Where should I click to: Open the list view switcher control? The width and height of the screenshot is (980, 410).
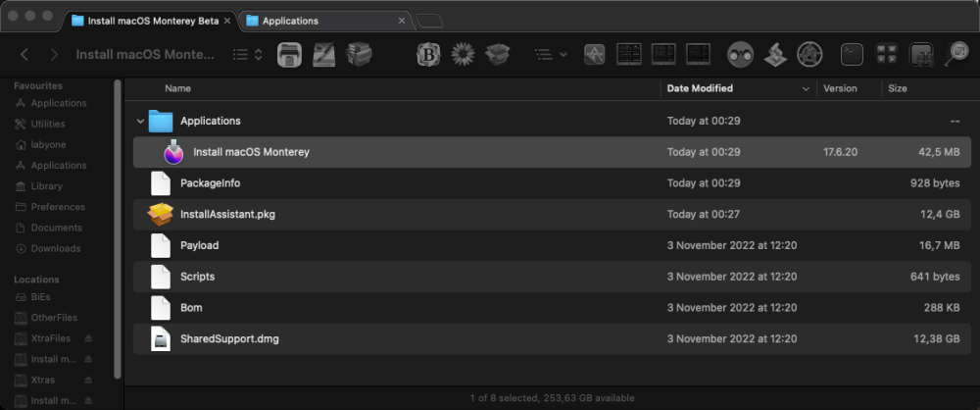248,55
